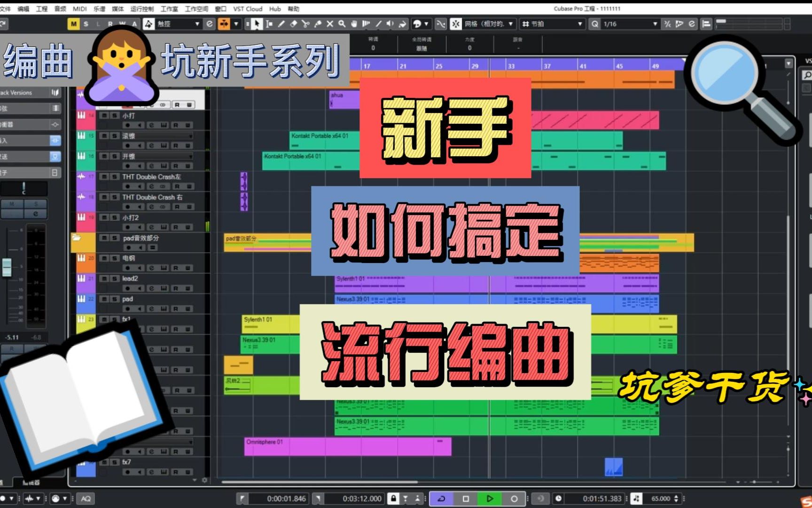Solo the 滚镲 track
Image resolution: width=812 pixels, height=508 pixels.
click(114, 136)
